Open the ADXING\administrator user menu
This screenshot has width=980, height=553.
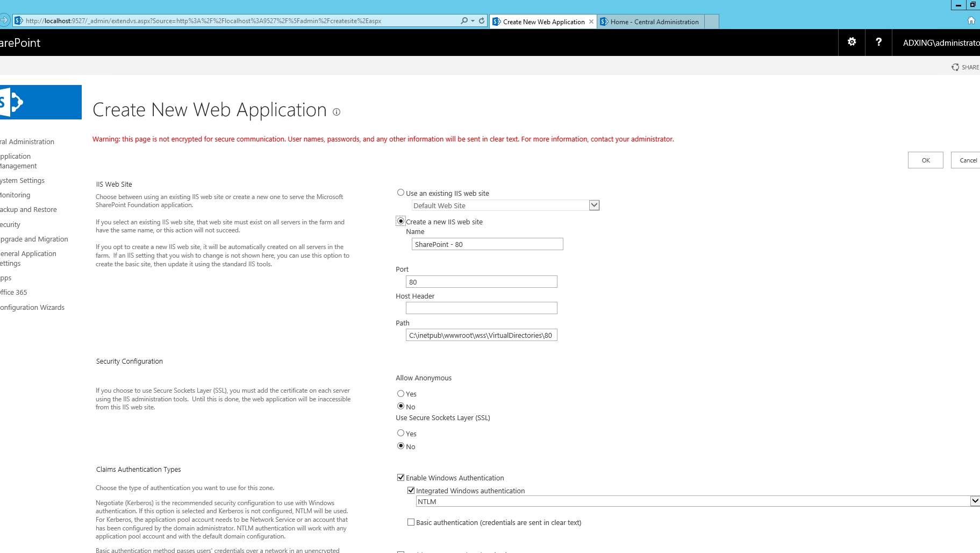point(941,42)
